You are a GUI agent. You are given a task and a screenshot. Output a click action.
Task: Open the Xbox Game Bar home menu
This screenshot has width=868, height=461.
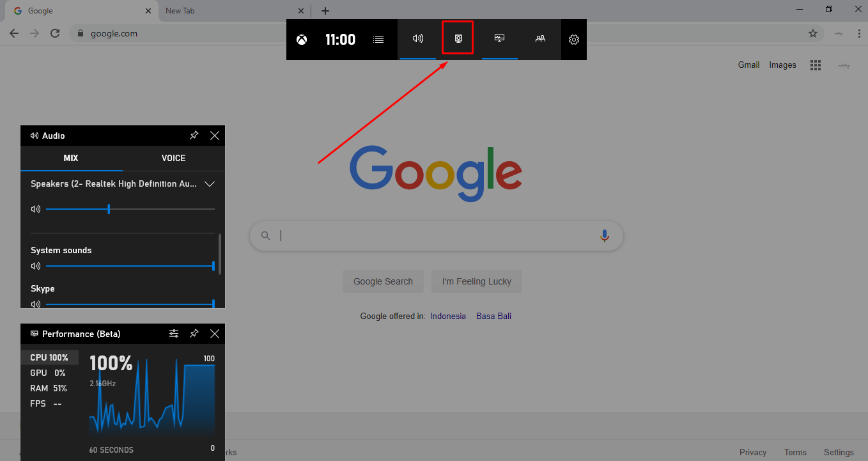[x=301, y=39]
